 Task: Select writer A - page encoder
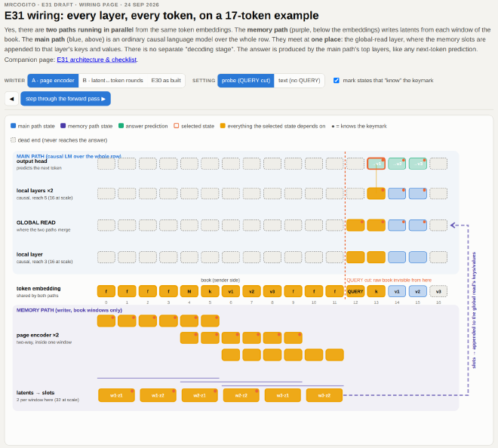click(53, 81)
